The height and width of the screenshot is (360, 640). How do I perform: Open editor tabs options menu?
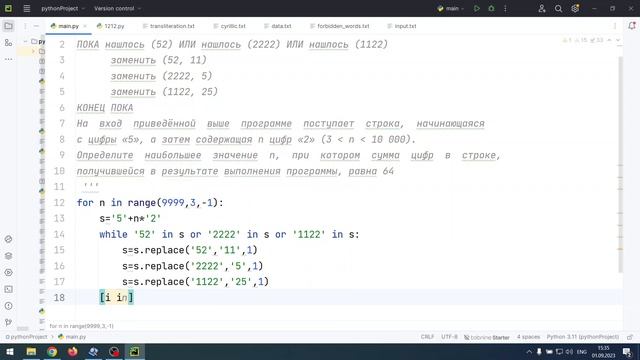click(x=615, y=26)
